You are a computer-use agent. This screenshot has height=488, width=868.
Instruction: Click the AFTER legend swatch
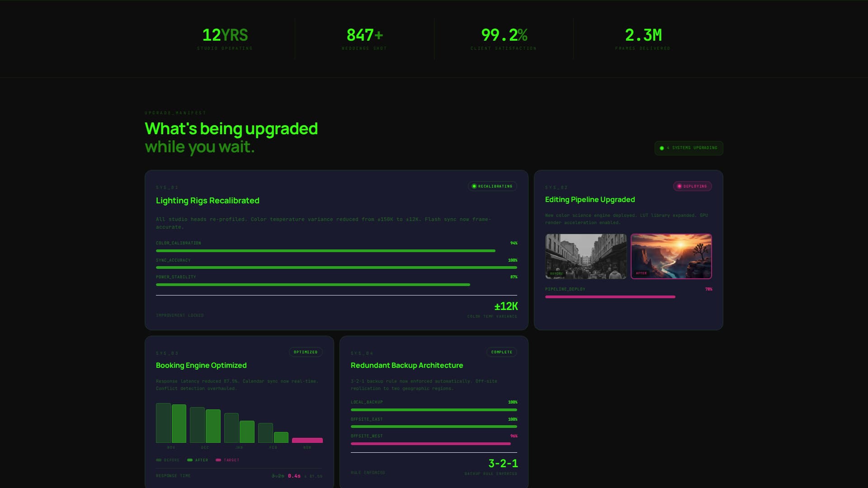190,460
